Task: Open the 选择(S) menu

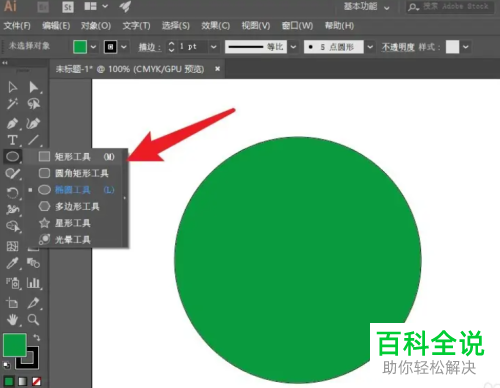Action: click(x=176, y=26)
